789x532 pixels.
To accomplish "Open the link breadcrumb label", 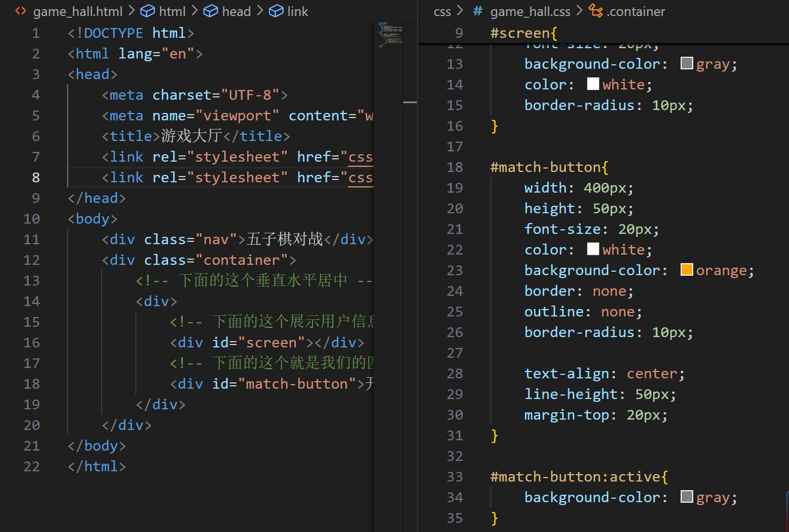I will tap(298, 11).
